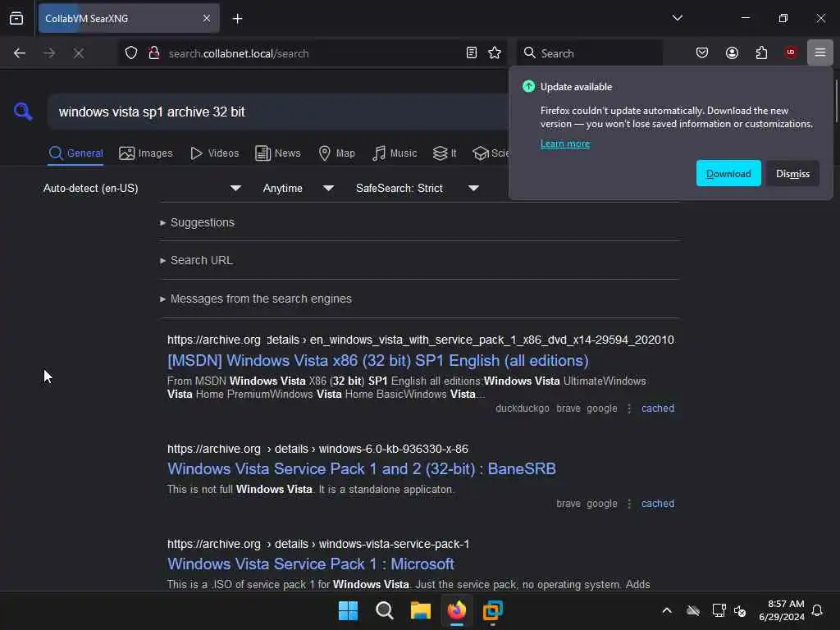Open notifications bell icon

pyautogui.click(x=818, y=610)
